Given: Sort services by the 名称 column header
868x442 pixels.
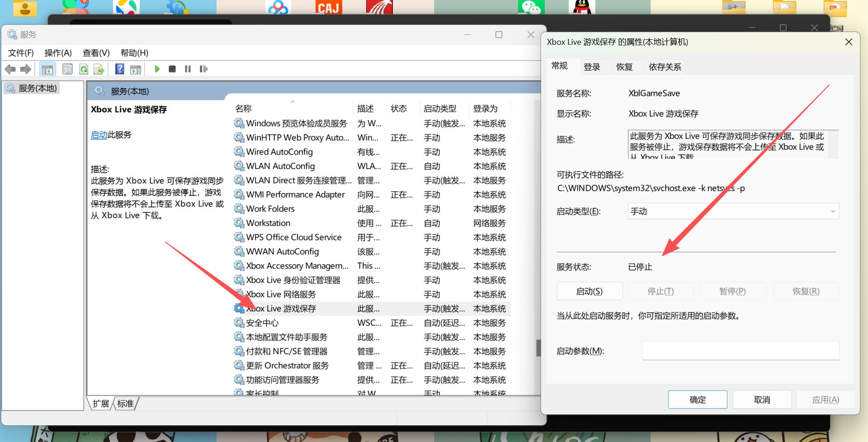Looking at the screenshot, I should point(292,108).
